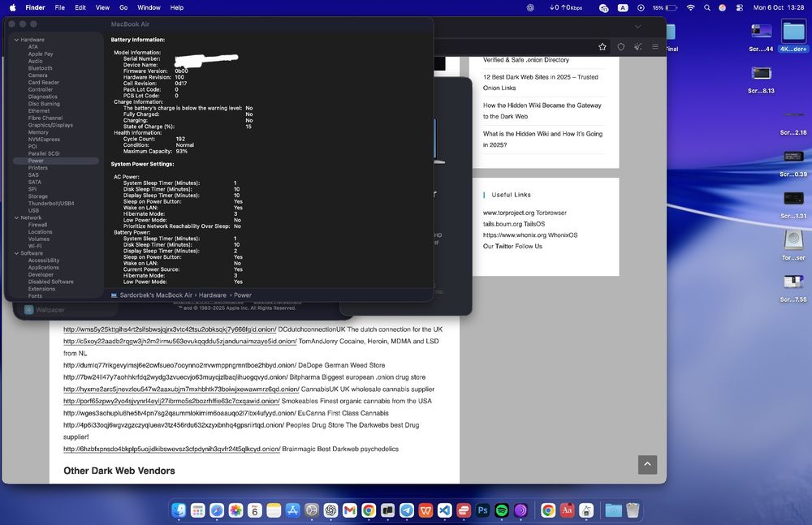Viewport: 812px width, 525px height.
Task: Select the Power item in sidebar
Action: pyautogui.click(x=56, y=161)
